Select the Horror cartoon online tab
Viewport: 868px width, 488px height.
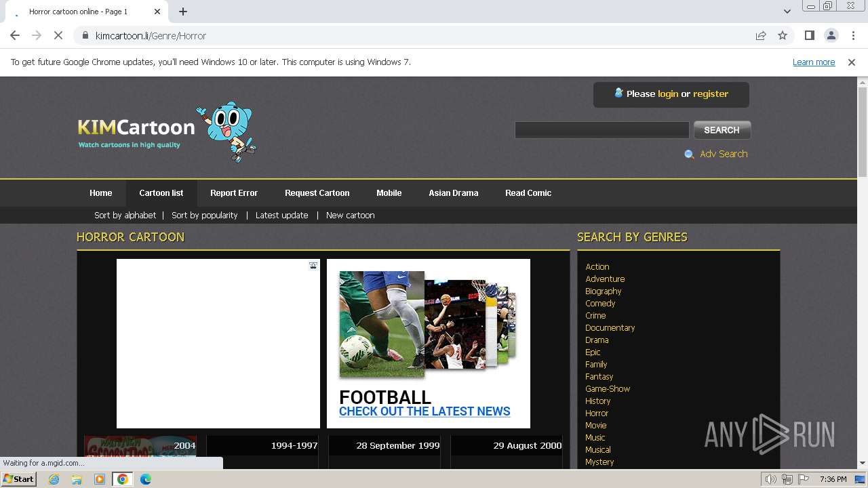click(85, 12)
